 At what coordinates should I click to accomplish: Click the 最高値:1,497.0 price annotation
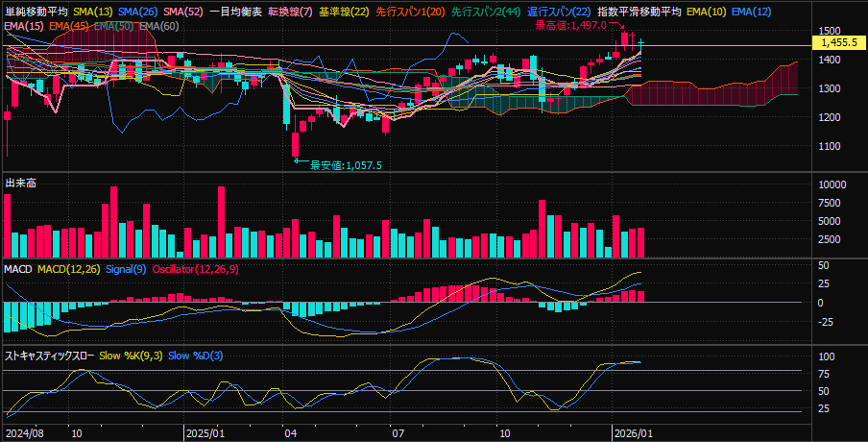(570, 26)
